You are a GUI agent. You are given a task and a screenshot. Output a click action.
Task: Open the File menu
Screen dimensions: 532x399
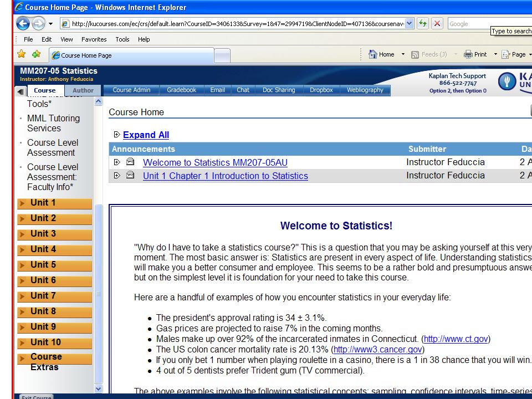[28, 39]
